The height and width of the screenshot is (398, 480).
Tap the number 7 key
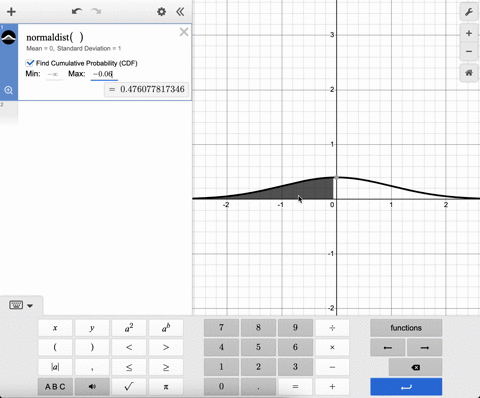coord(221,328)
